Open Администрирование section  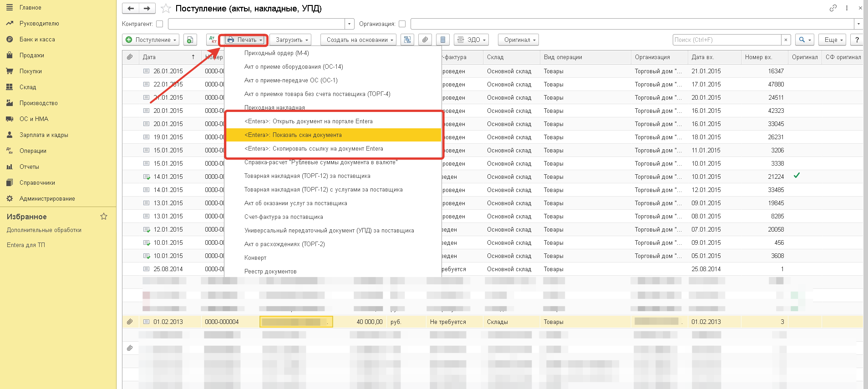(x=47, y=198)
